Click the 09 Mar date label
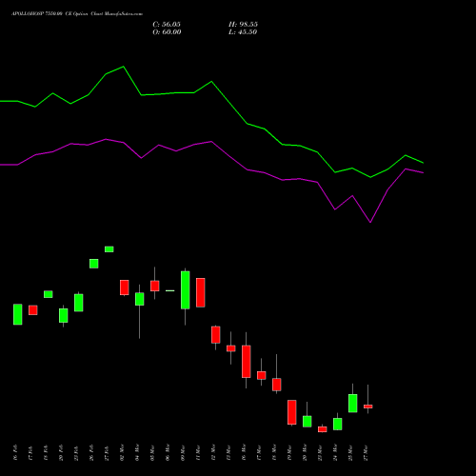The width and height of the screenshot is (476, 476). (183, 452)
